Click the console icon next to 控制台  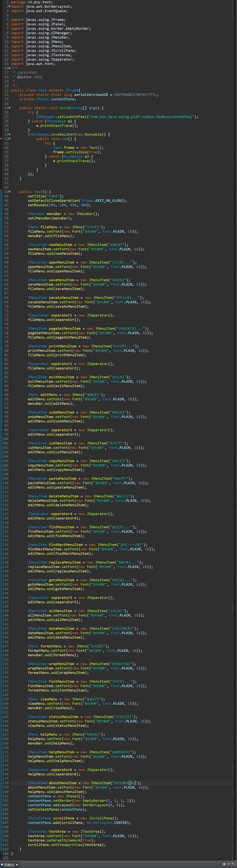click(2, 864)
